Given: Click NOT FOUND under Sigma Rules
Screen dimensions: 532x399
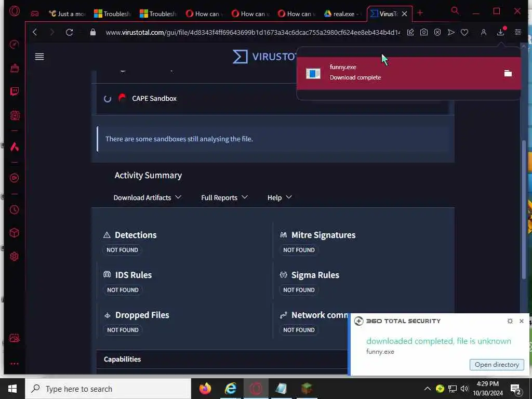Looking at the screenshot, I should (x=299, y=290).
